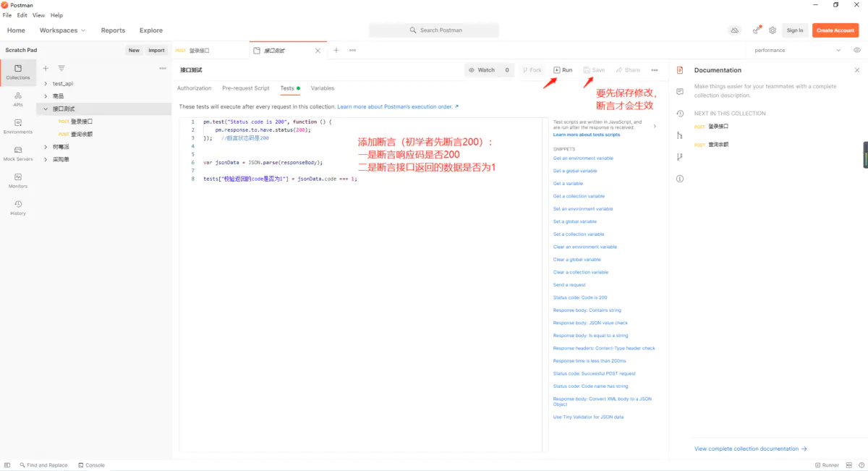Screen dimensions: 868x471
Task: Expand the 商品 collection
Action: pyautogui.click(x=46, y=96)
